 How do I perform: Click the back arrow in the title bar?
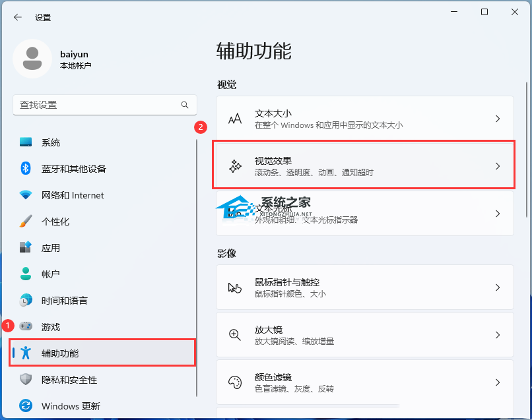coord(18,18)
